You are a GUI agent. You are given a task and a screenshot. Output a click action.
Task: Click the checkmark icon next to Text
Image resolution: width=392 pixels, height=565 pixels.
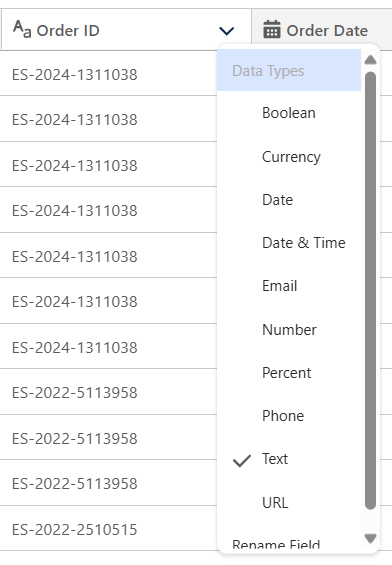coord(242,461)
